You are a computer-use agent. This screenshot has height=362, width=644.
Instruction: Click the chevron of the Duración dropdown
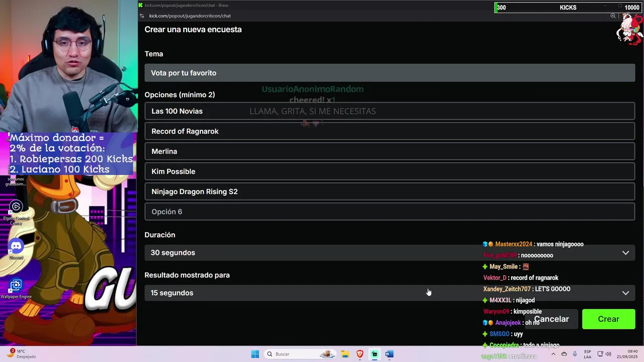625,253
